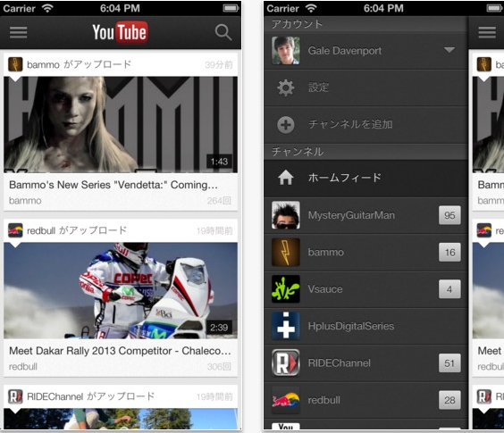Tap the plus icon for チャンネルを追加
Image resolution: width=504 pixels, height=433 pixels.
286,125
